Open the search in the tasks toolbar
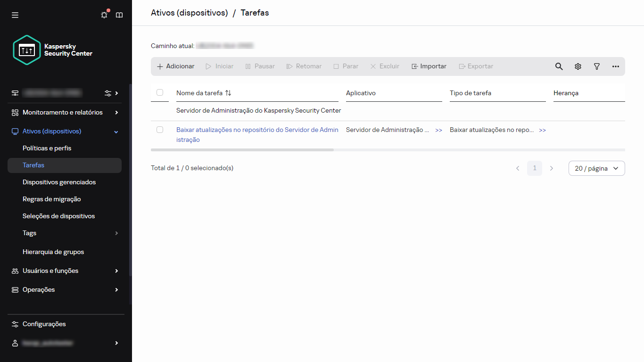Screen dimensions: 644x362 click(x=559, y=66)
